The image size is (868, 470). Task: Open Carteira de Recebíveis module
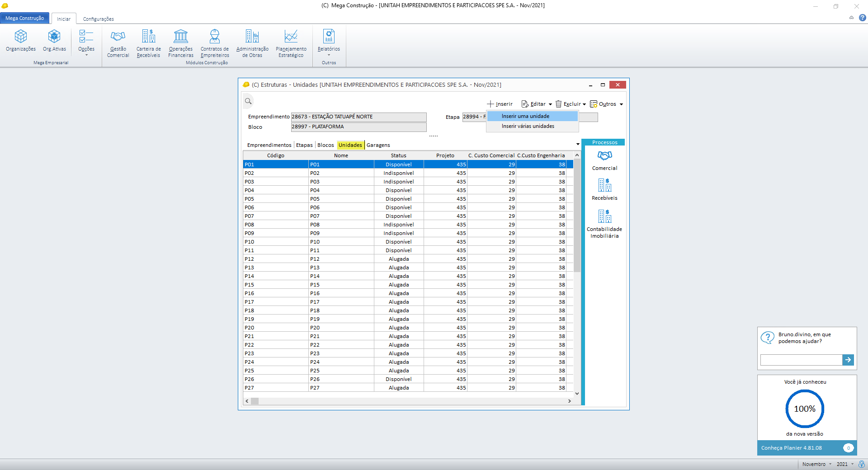(148, 36)
